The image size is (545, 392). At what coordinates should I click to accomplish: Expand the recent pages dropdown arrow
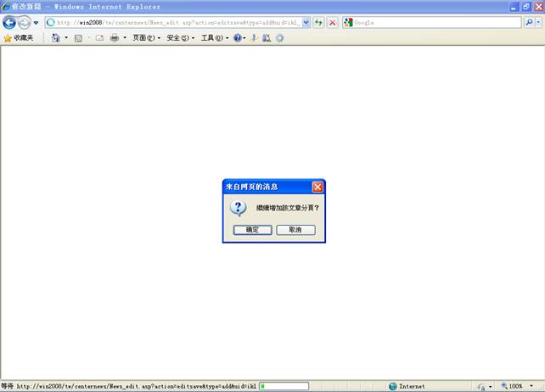37,23
